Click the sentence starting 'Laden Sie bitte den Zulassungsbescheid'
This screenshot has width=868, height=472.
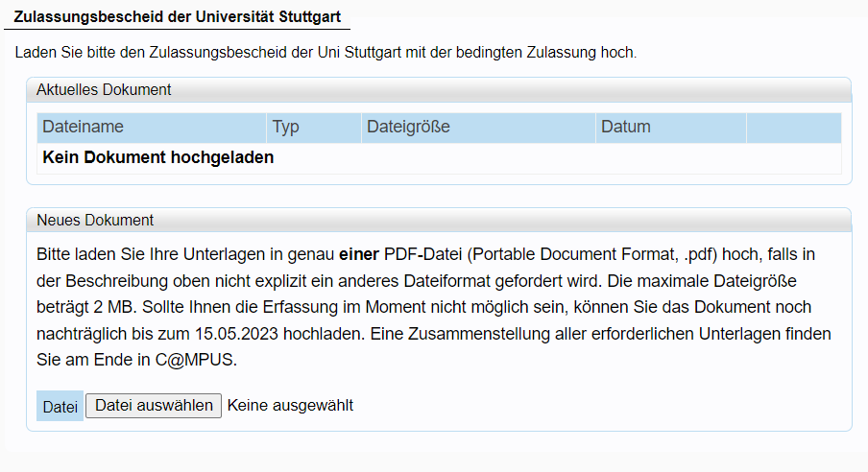tap(325, 53)
